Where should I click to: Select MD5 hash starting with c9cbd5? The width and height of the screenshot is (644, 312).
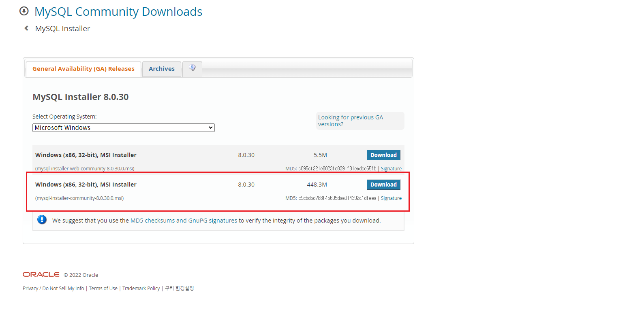pyautogui.click(x=337, y=198)
